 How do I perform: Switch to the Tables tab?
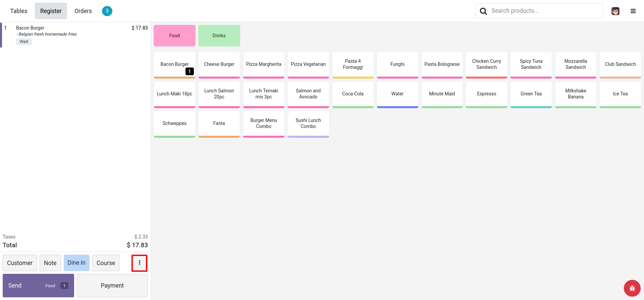pyautogui.click(x=19, y=11)
